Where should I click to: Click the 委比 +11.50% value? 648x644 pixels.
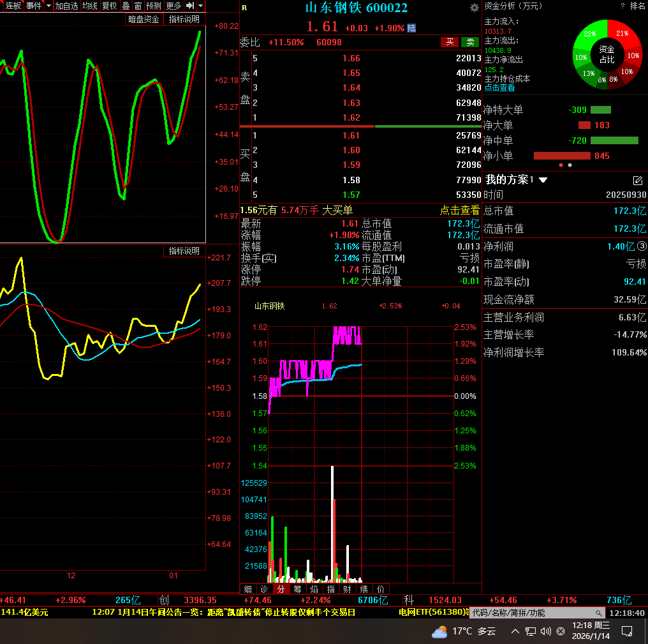286,42
